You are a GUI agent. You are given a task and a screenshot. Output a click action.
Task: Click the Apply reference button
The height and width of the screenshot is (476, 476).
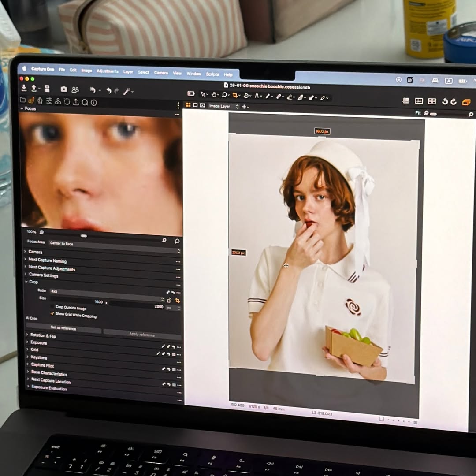tap(142, 334)
